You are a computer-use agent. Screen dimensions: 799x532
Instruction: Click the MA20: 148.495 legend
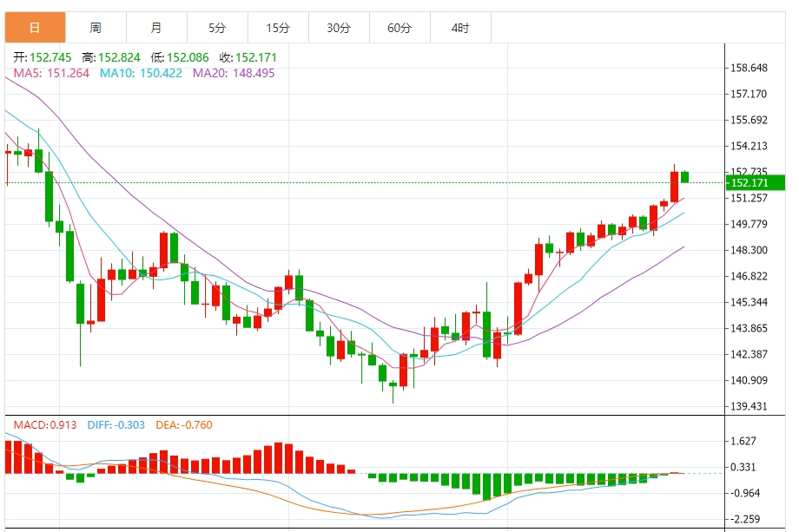click(234, 73)
